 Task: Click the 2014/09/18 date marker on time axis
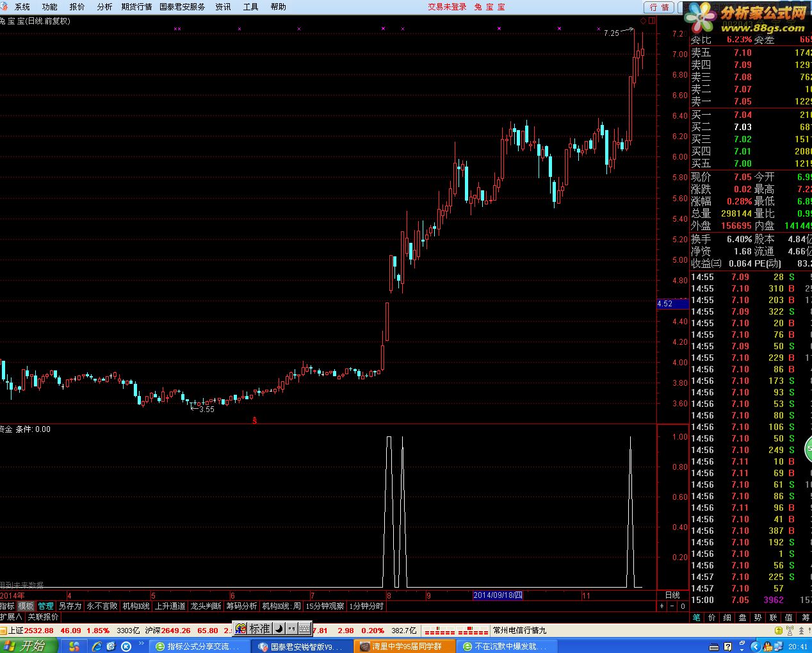pyautogui.click(x=498, y=595)
